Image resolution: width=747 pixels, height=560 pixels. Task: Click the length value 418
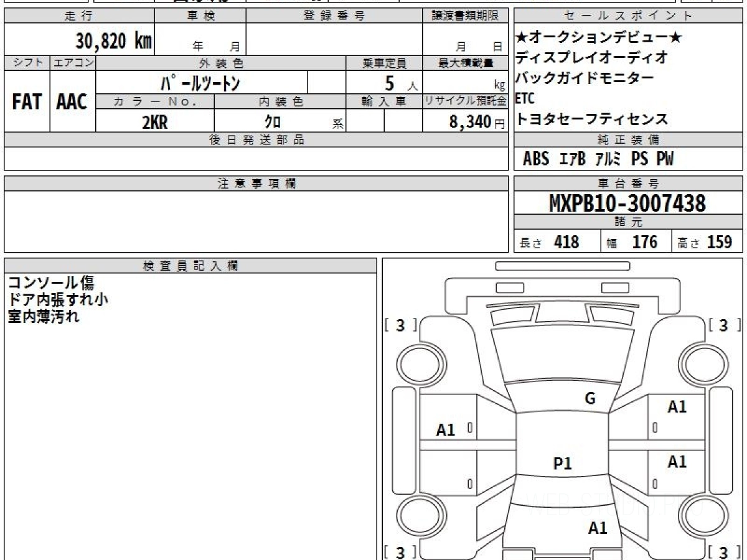(566, 242)
